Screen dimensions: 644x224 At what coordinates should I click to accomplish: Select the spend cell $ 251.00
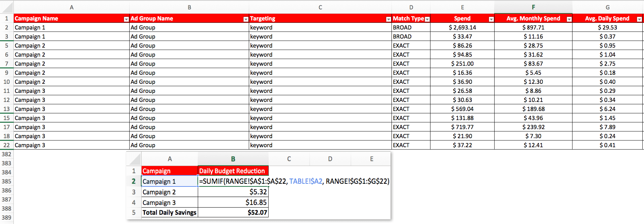click(462, 64)
